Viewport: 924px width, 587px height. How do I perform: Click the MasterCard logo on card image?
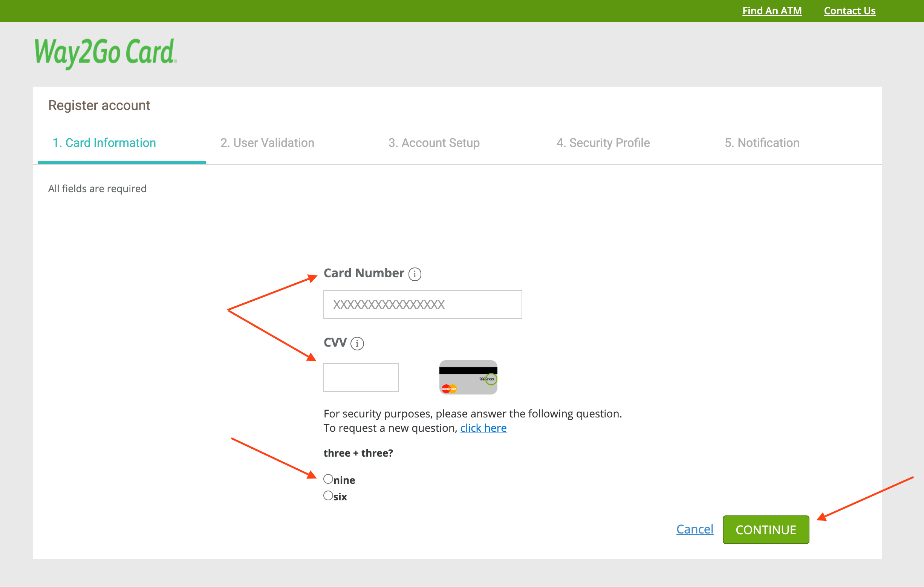pos(449,389)
